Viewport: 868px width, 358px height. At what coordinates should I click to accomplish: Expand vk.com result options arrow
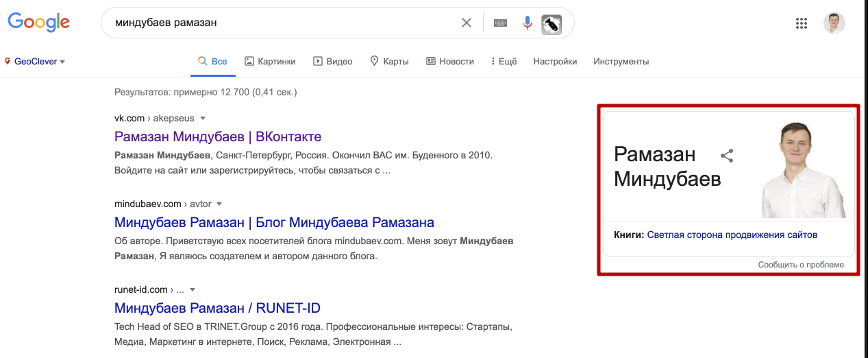[x=203, y=118]
